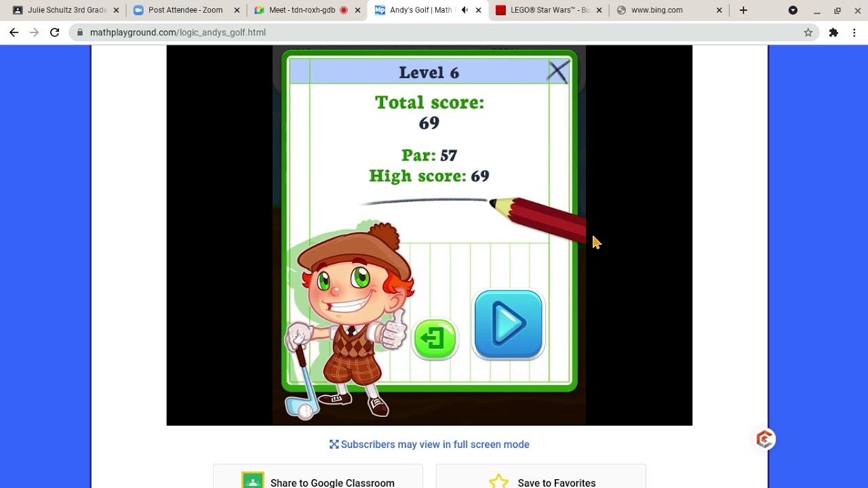Click the Par: 57 text
868x488 pixels.
click(x=429, y=155)
